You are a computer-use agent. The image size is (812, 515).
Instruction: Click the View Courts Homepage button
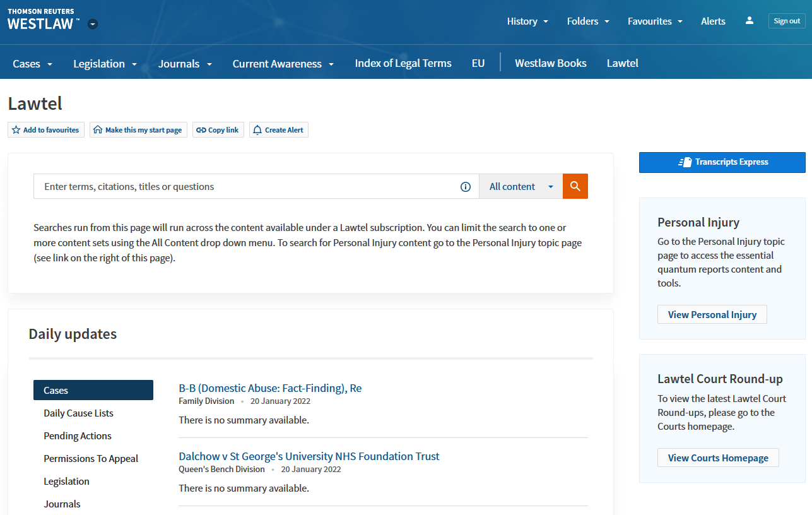pos(717,457)
